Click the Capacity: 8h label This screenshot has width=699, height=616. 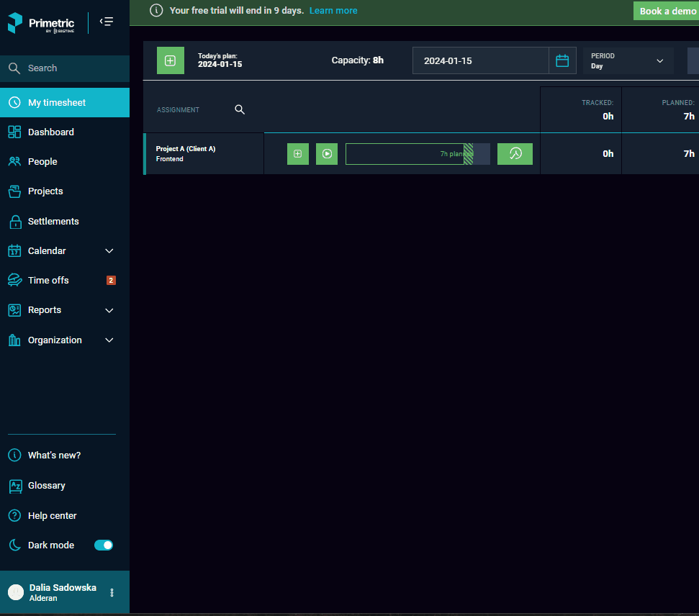(x=358, y=60)
